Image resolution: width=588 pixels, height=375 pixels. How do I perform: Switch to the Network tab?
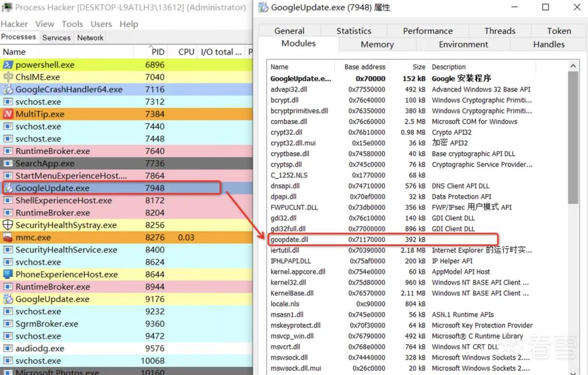tap(90, 37)
